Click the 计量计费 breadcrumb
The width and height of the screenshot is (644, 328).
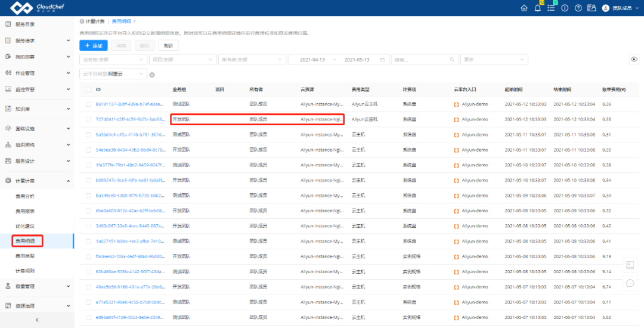pos(95,21)
